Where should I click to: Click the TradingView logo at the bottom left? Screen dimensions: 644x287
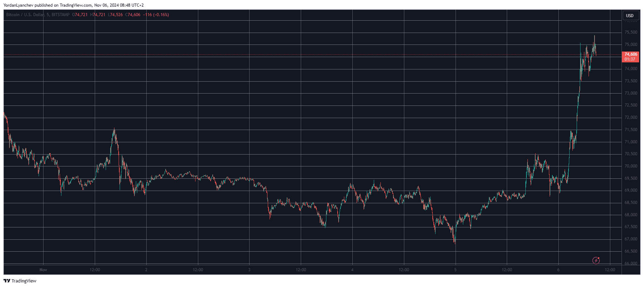[x=20, y=281]
